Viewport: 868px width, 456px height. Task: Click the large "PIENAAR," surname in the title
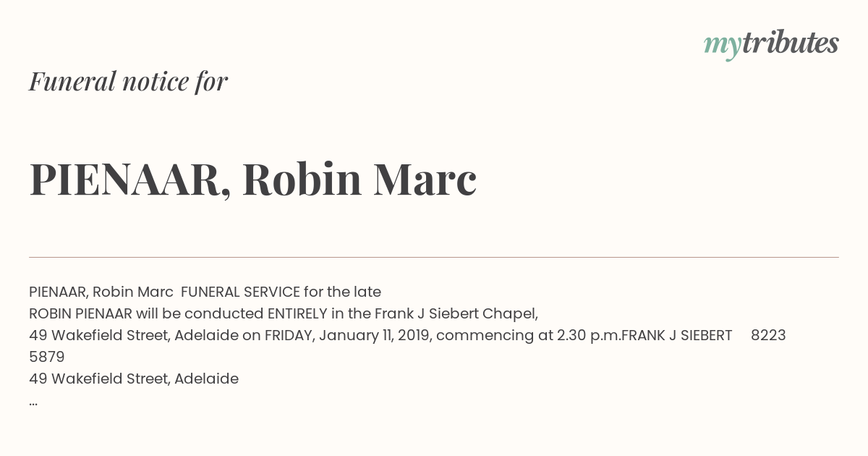pyautogui.click(x=130, y=180)
